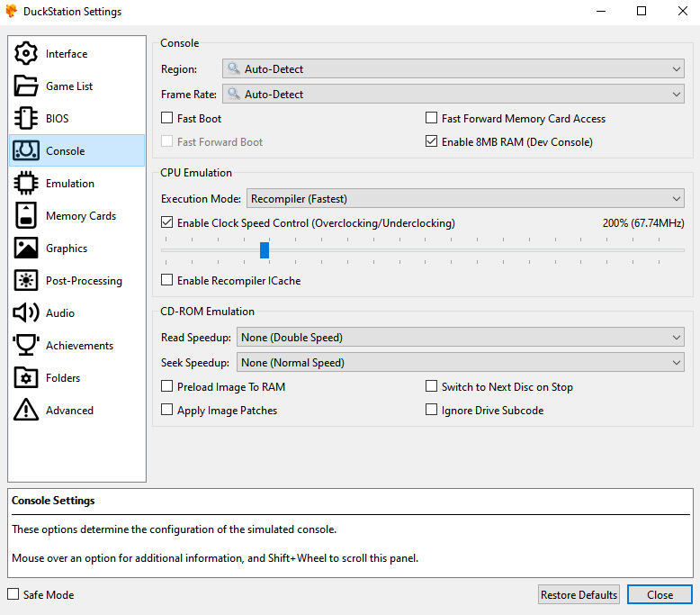Open the Memory Cards settings page
Screen dimensions: 700x615
coord(76,216)
